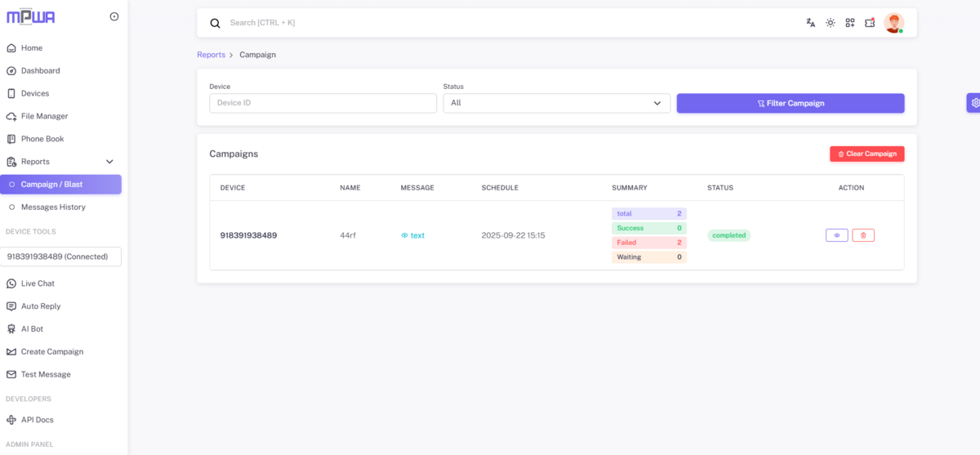Toggle the sidebar pin circle icon

click(x=114, y=16)
